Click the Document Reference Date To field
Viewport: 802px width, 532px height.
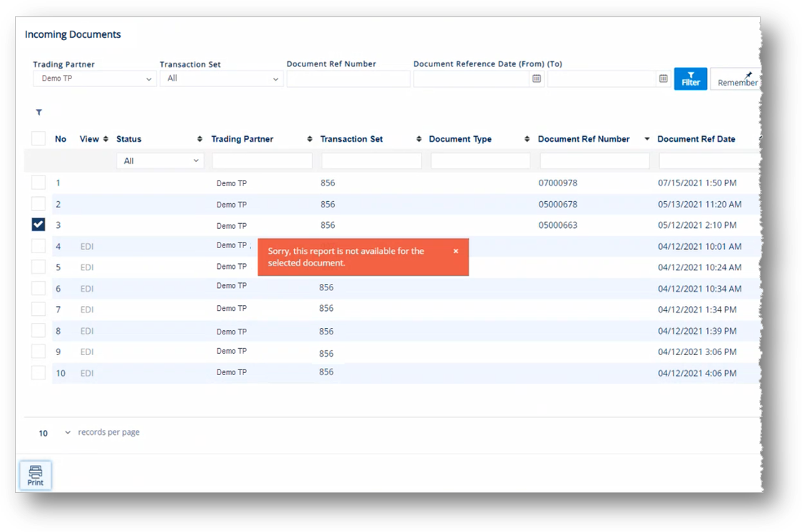coord(601,78)
